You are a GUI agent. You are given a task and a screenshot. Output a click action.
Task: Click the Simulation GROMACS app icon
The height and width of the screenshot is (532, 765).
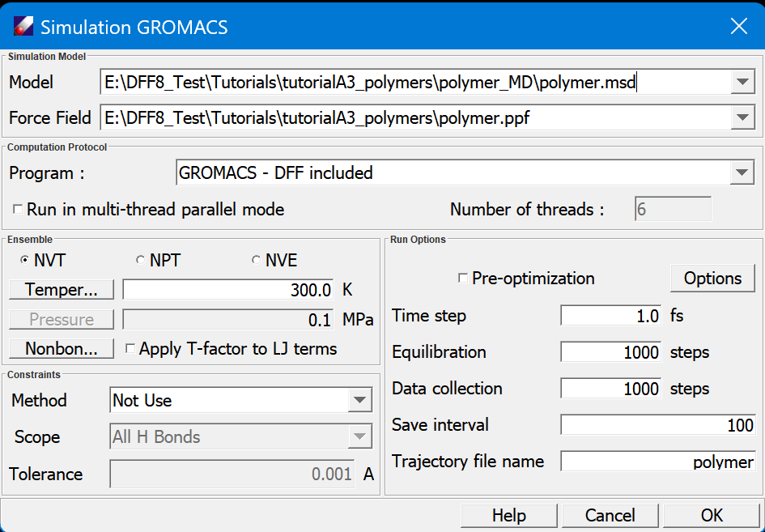pyautogui.click(x=23, y=27)
